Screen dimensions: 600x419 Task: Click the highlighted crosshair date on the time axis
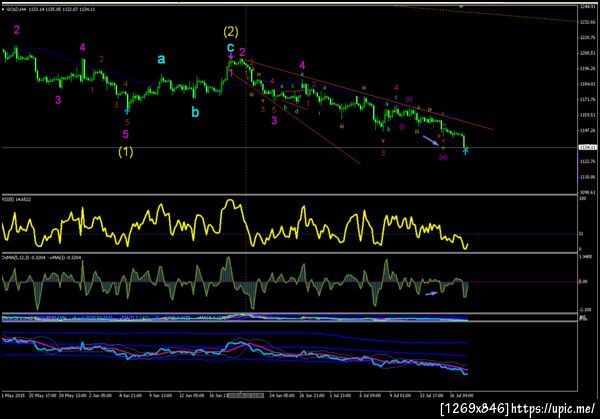click(245, 395)
